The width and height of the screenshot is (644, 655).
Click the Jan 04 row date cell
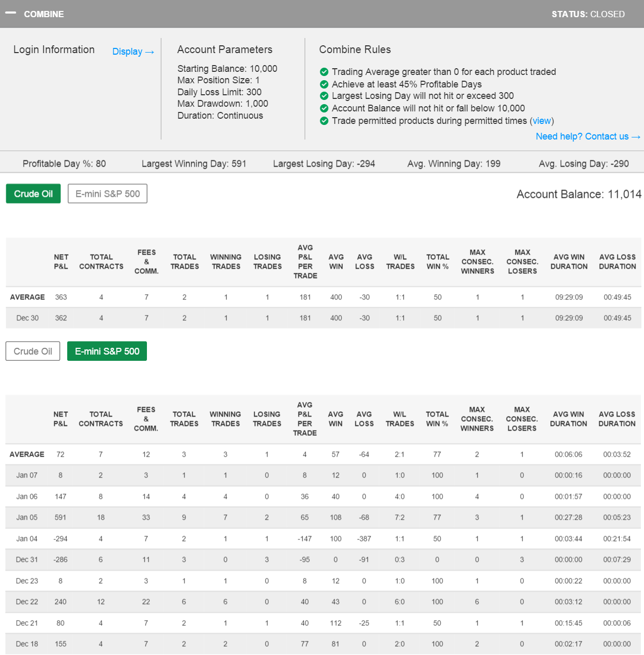coord(27,539)
